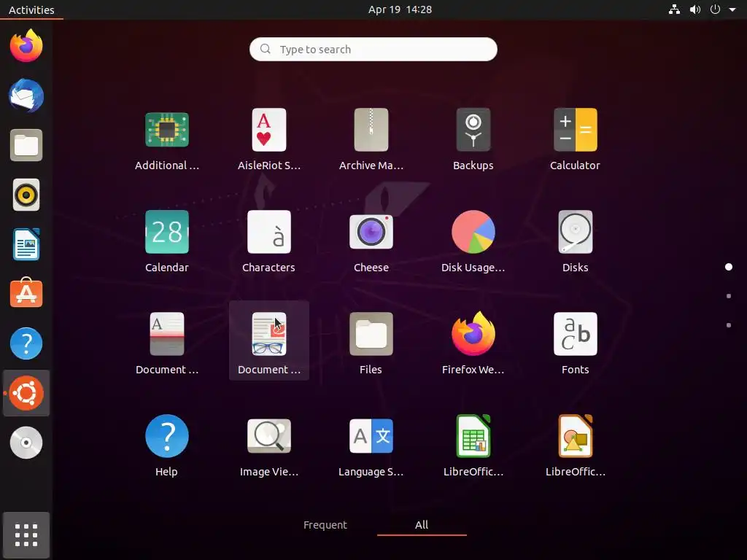Launch Firefox Web Browser from grid
Image resolution: width=747 pixels, height=560 pixels.
473,334
